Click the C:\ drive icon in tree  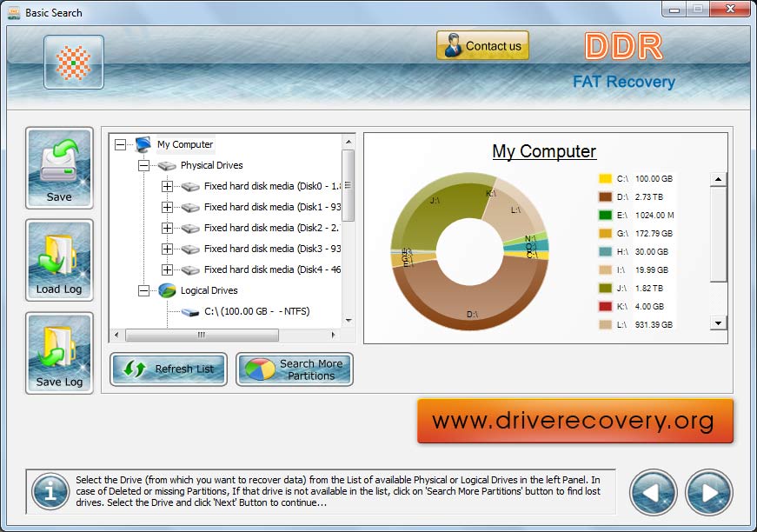coord(190,312)
